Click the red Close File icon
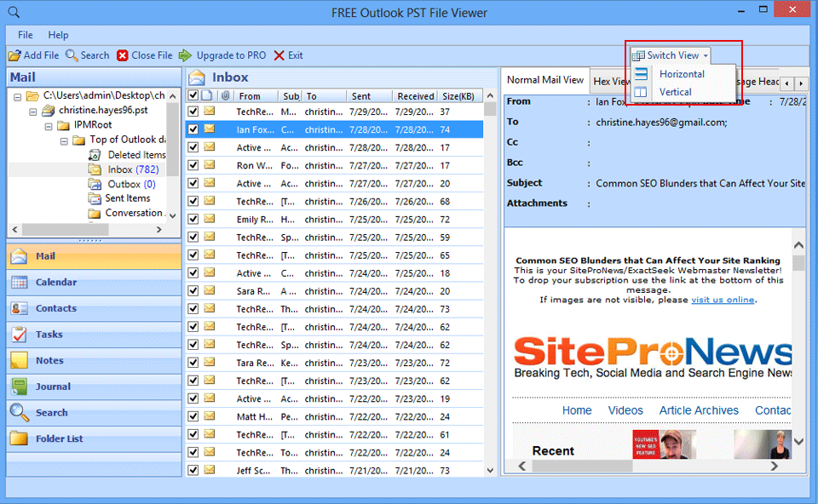 pos(122,55)
